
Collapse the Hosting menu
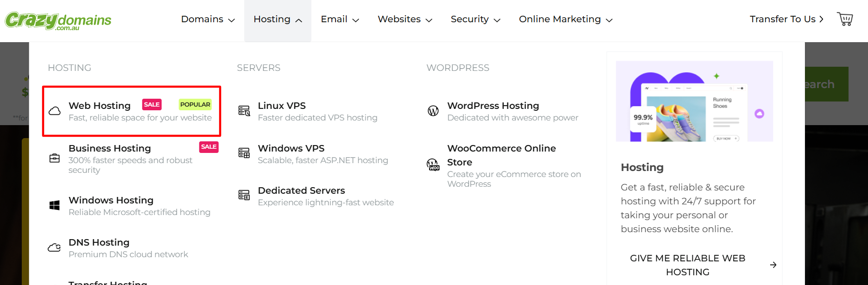pos(278,19)
